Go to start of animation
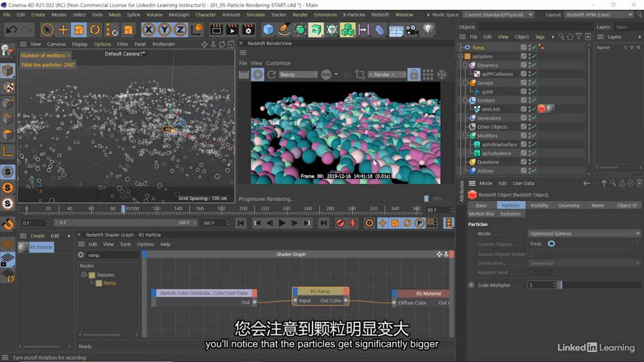The image size is (644, 362). coord(241,223)
